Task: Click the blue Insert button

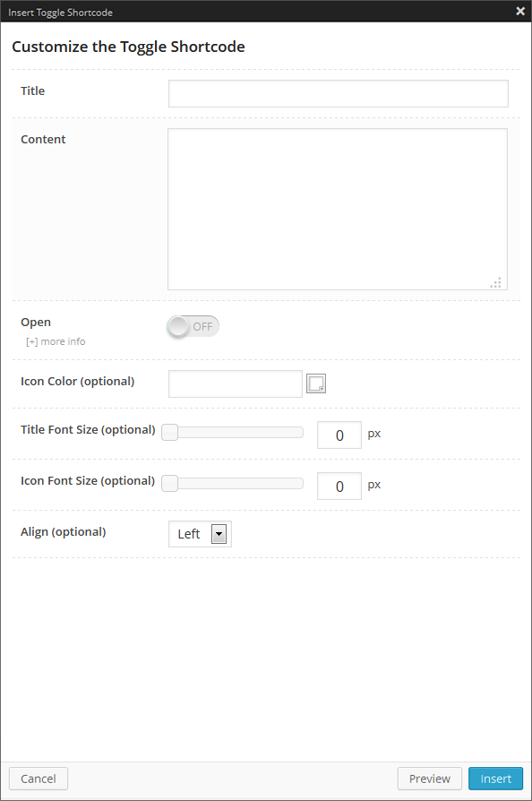Action: pyautogui.click(x=496, y=779)
